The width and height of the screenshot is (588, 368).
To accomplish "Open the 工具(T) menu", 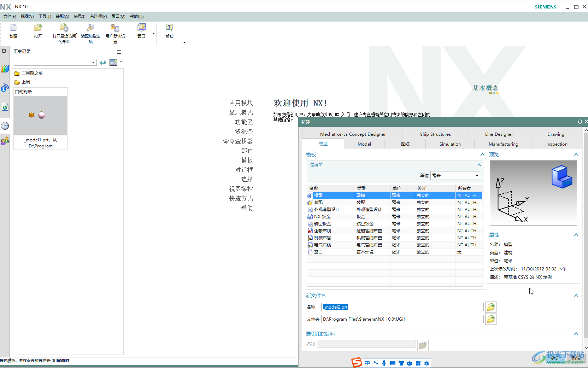I will pos(45,16).
